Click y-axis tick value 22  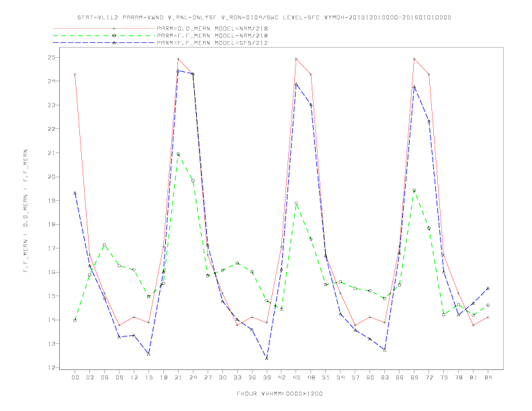pos(51,129)
